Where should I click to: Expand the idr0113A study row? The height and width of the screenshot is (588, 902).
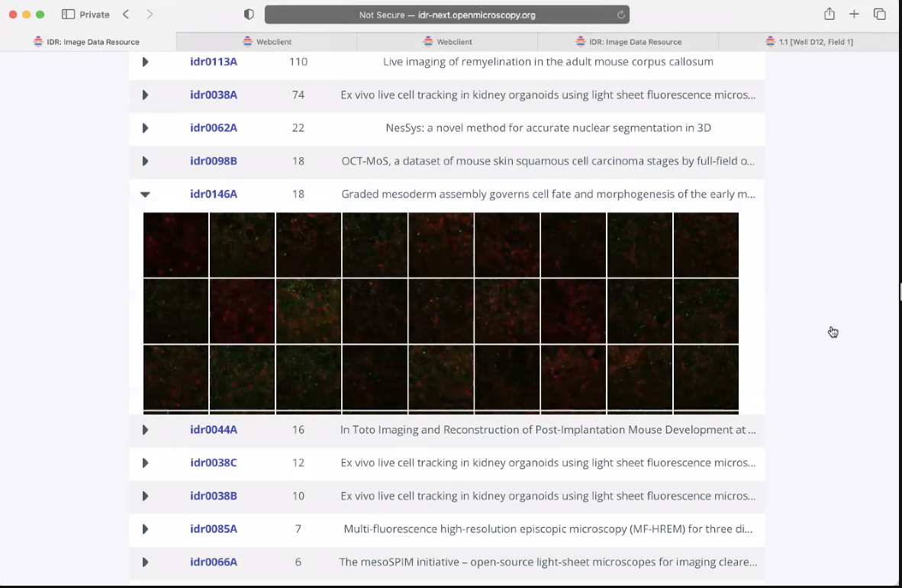pyautogui.click(x=145, y=62)
